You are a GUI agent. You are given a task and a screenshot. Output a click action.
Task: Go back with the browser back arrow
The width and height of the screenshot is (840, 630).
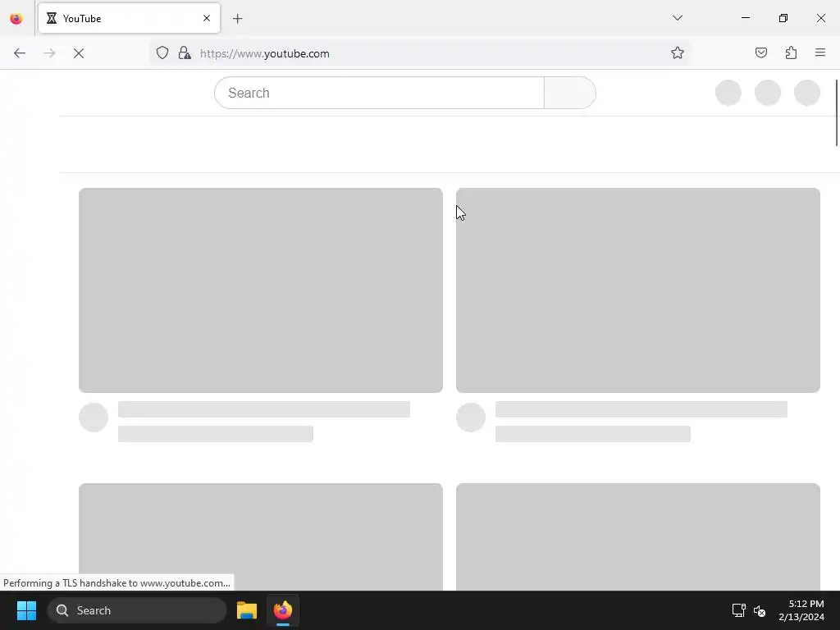[x=20, y=53]
